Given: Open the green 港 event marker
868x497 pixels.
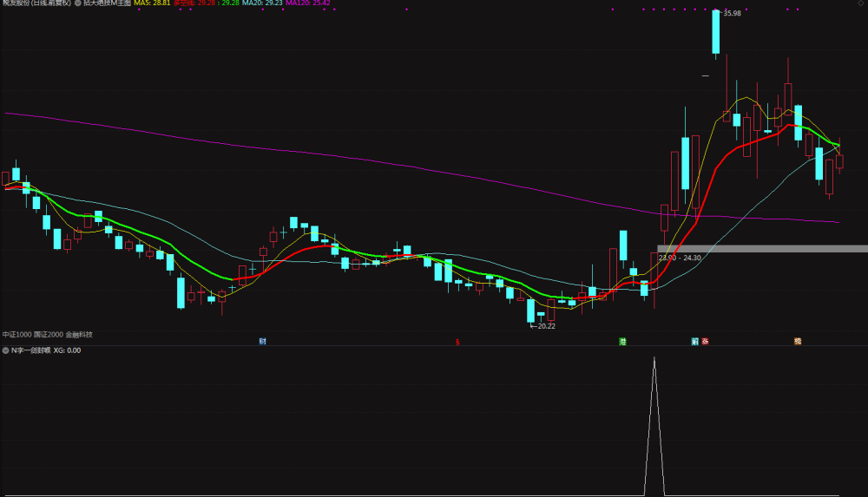Looking at the screenshot, I should 622,342.
